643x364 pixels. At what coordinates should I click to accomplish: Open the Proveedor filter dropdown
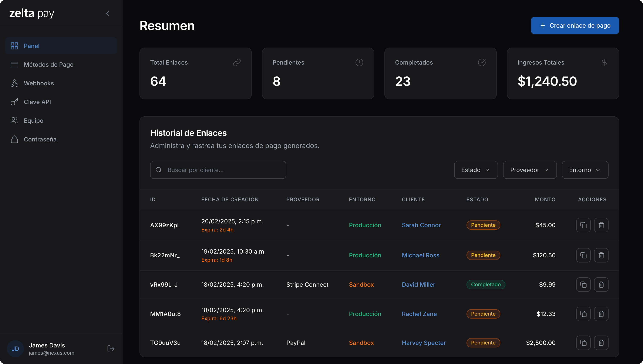point(530,170)
